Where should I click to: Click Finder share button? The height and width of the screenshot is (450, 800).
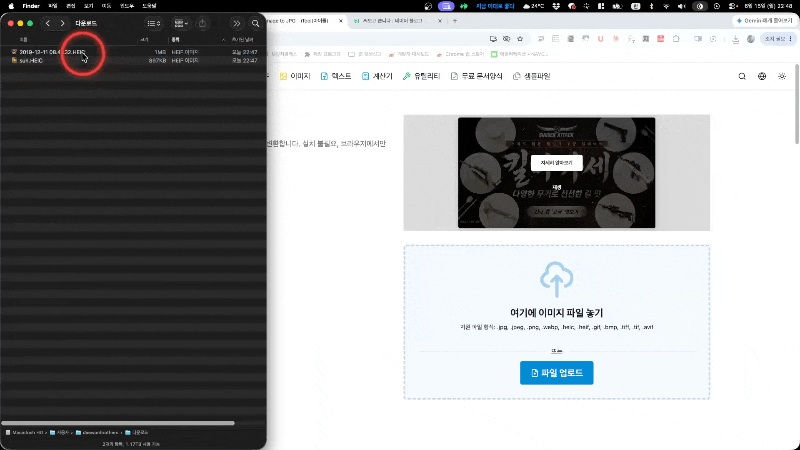[203, 23]
